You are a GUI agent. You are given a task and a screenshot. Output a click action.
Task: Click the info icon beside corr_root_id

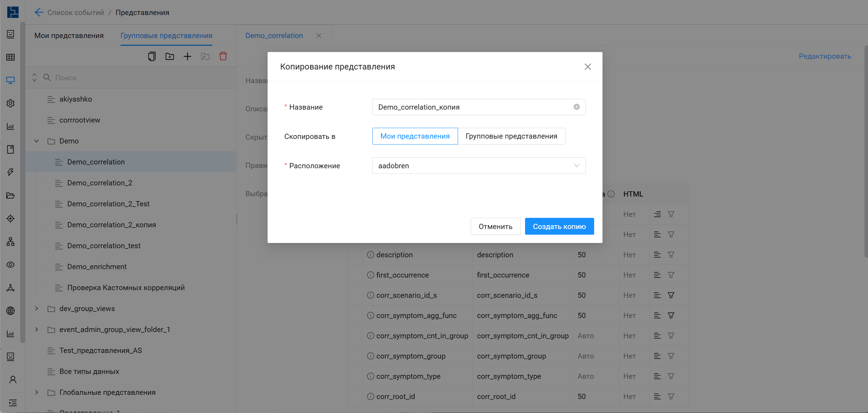(371, 397)
